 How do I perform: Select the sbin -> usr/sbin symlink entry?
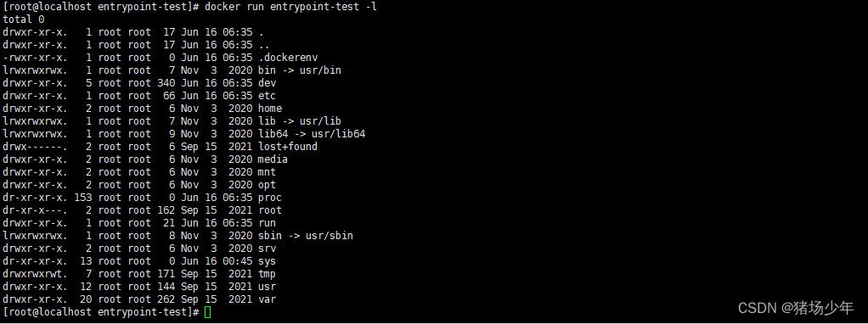pos(306,236)
